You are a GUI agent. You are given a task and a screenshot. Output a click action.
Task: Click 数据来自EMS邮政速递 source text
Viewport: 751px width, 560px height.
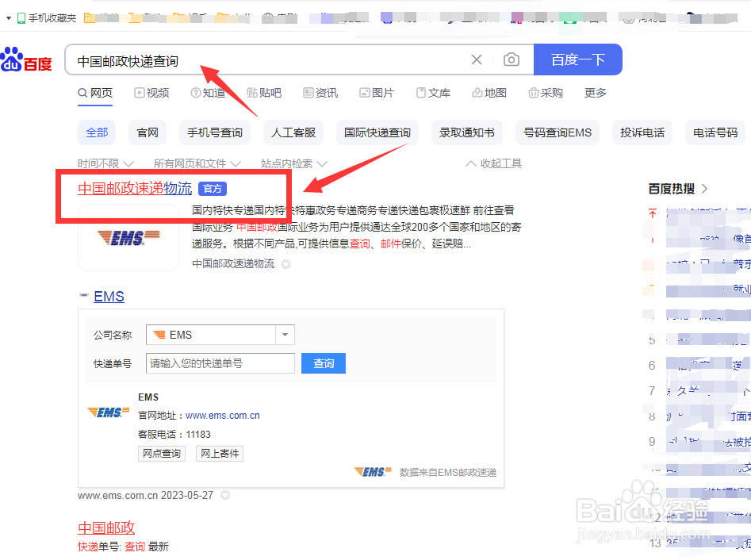coord(447,473)
